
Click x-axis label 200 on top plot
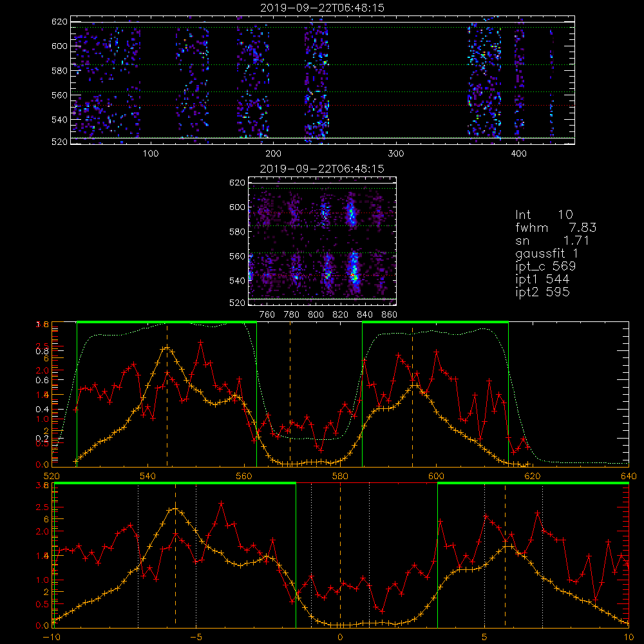click(273, 154)
